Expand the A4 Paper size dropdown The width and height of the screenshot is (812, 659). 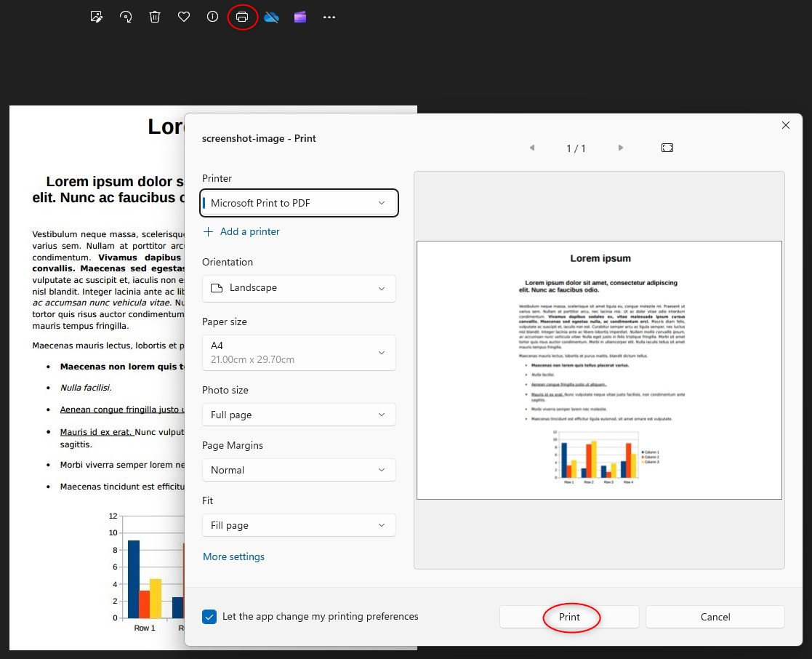tap(299, 353)
